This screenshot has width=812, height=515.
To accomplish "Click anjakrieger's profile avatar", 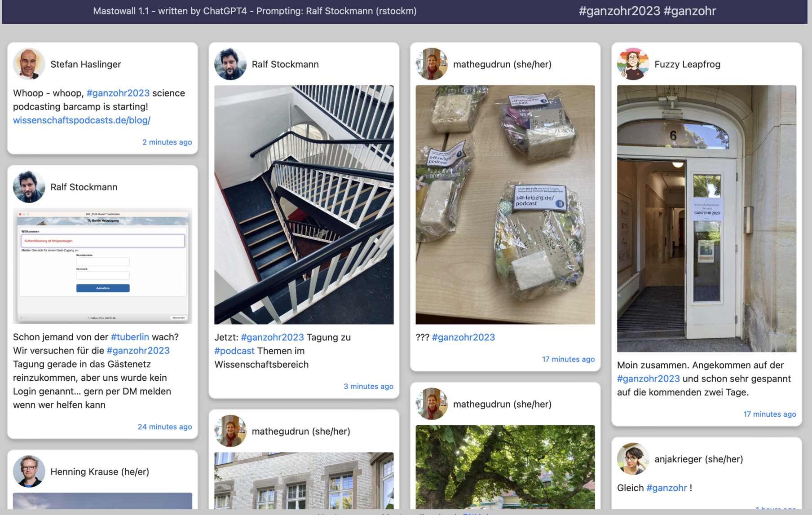I will 633,459.
